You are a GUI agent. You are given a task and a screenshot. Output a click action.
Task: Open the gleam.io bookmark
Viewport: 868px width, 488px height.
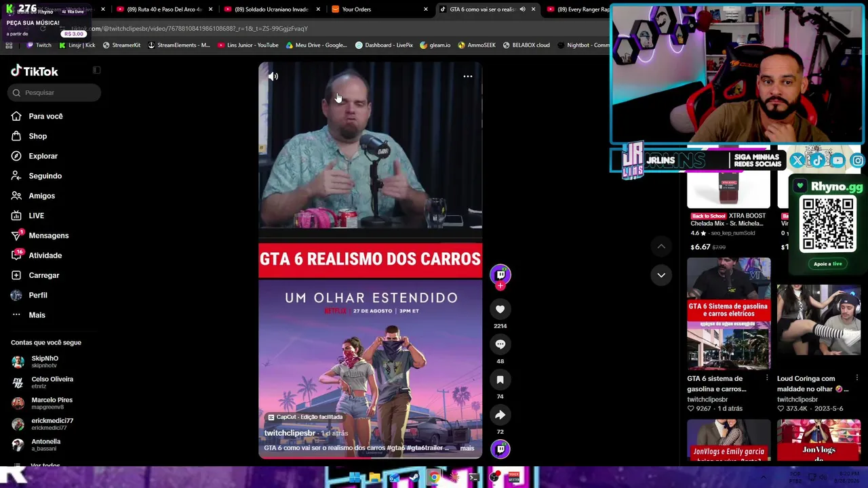pyautogui.click(x=435, y=45)
